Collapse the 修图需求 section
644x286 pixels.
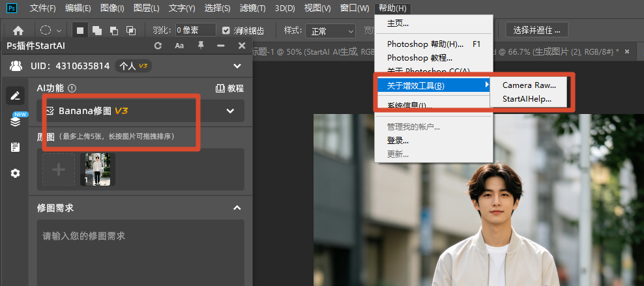[x=237, y=208]
